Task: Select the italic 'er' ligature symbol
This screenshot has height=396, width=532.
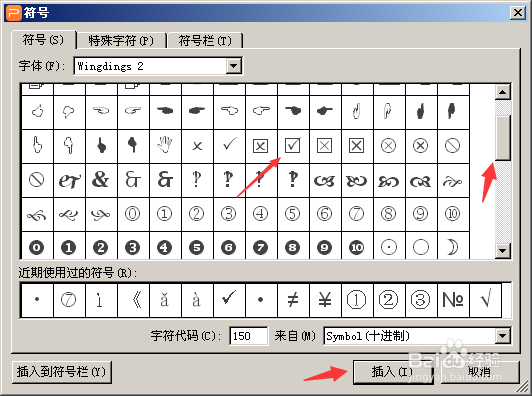Action: click(69, 180)
